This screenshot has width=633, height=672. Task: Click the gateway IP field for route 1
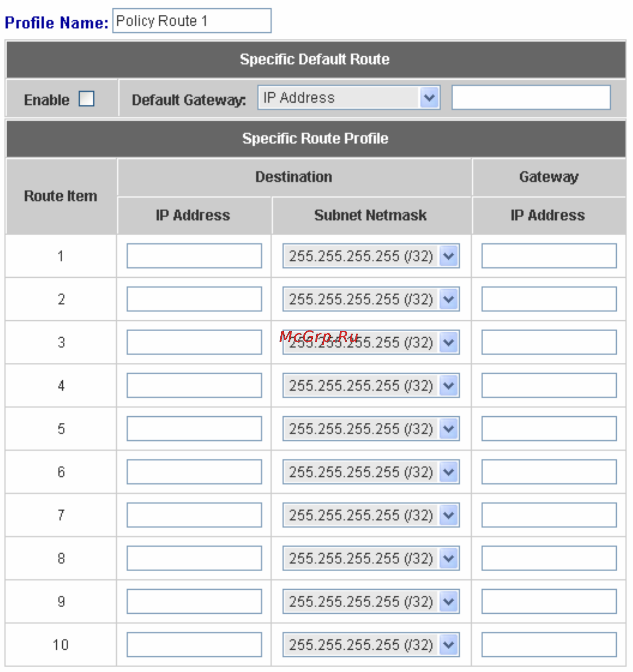[549, 256]
